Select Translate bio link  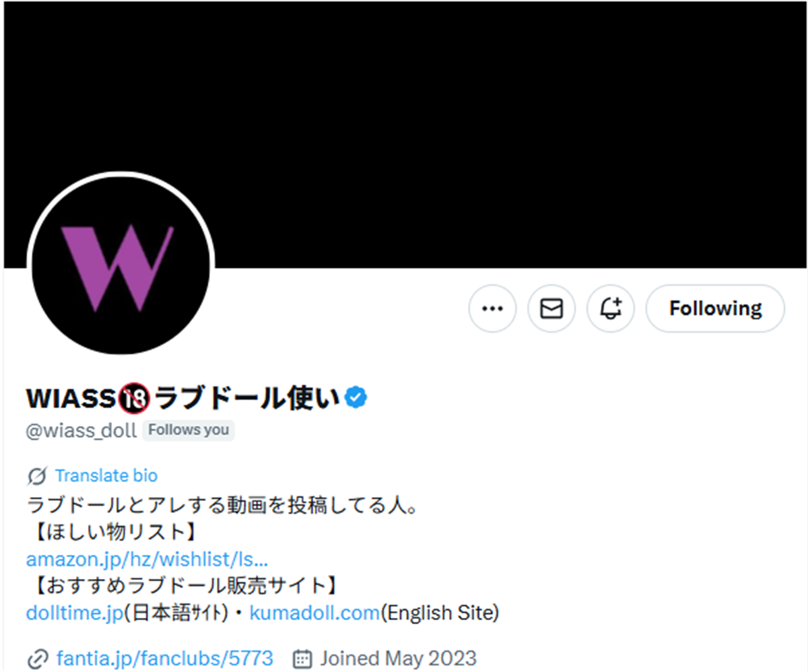pyautogui.click(x=106, y=476)
